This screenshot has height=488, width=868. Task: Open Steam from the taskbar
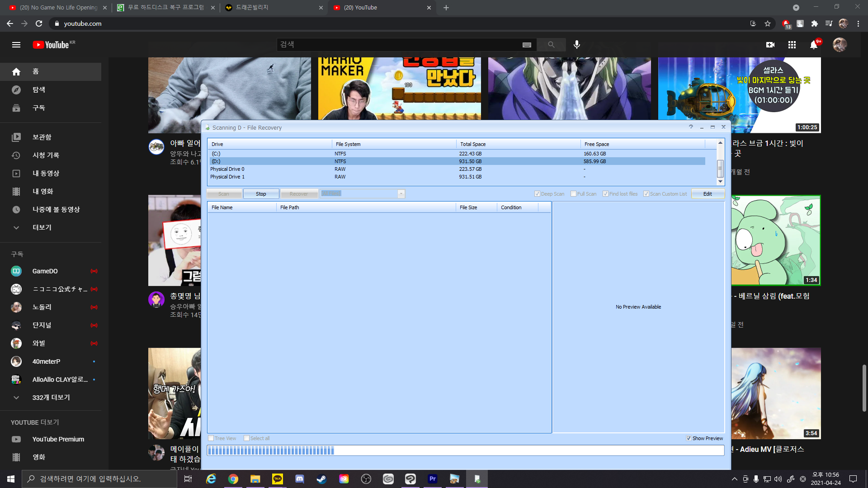point(321,479)
